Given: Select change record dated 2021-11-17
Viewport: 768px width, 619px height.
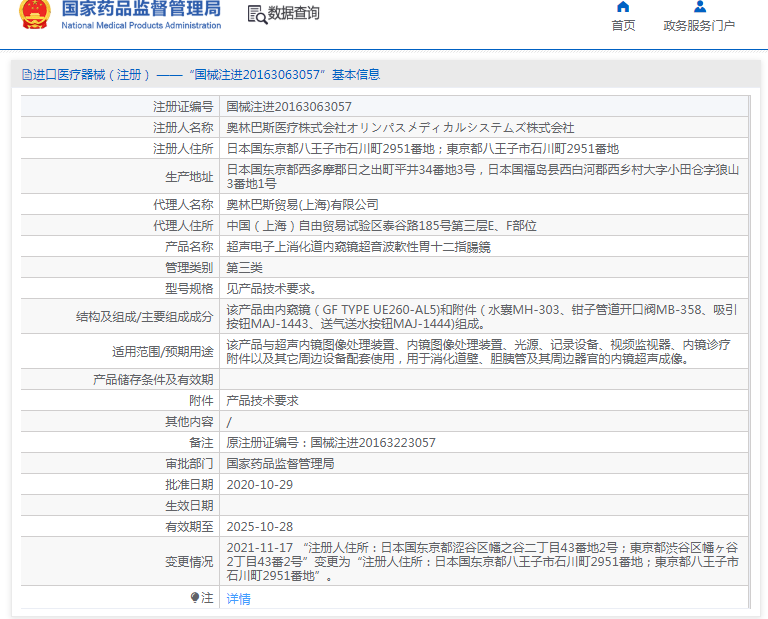Looking at the screenshot, I should tap(483, 562).
